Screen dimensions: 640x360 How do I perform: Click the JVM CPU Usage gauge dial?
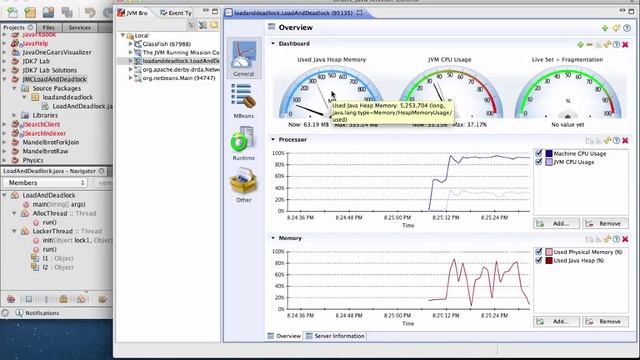tap(450, 93)
